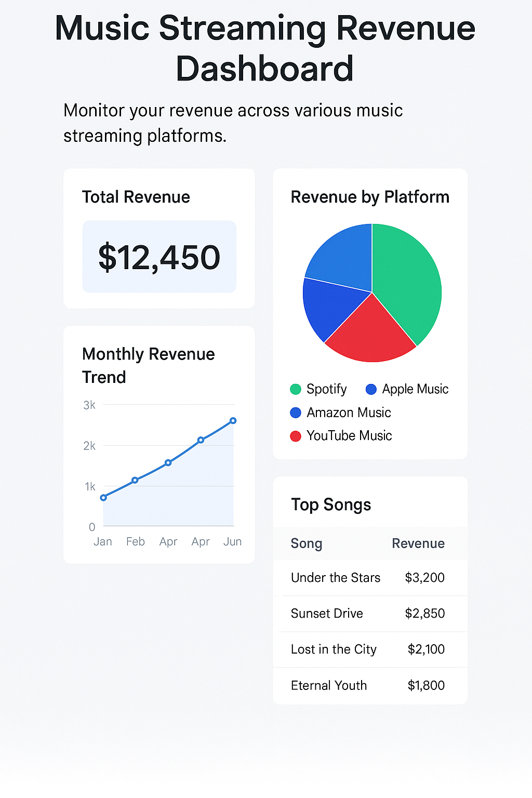Click the Amazon Music legend dot
The width and height of the screenshot is (532, 798).
[x=295, y=413]
